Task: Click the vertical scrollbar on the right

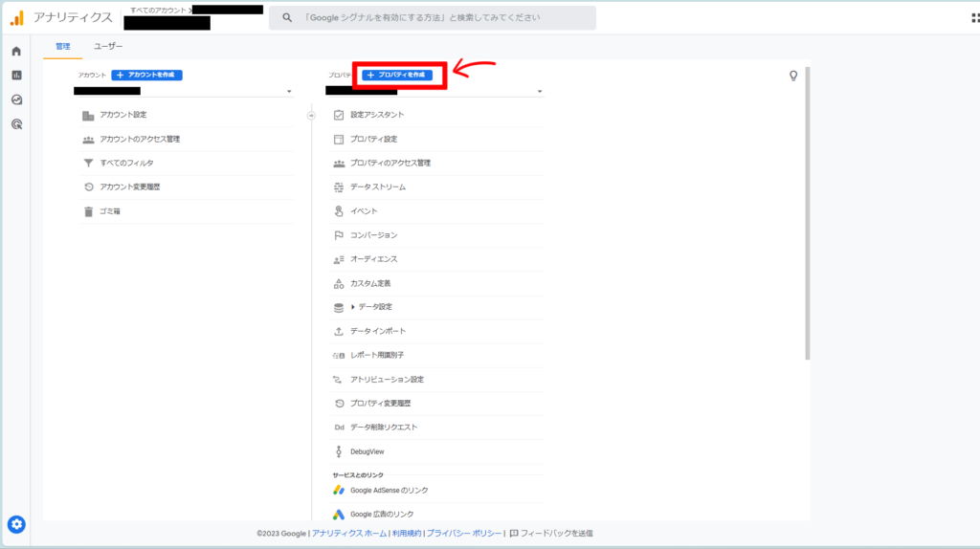Action: [808, 210]
